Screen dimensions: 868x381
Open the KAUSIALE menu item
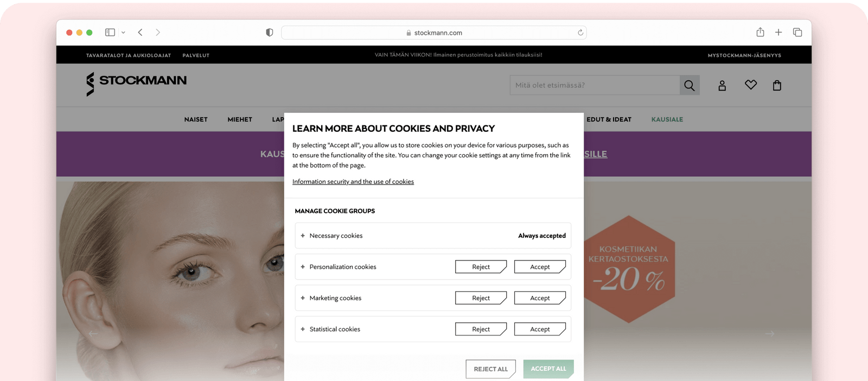[667, 119]
